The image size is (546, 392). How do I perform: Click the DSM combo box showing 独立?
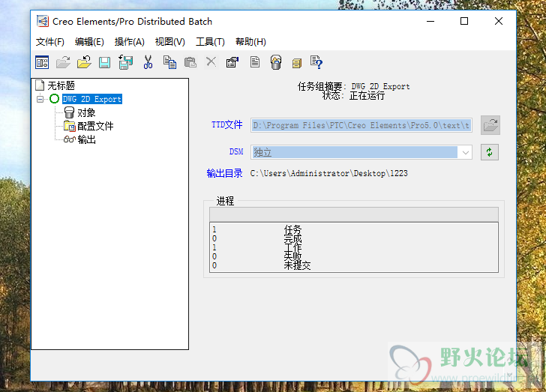click(361, 152)
